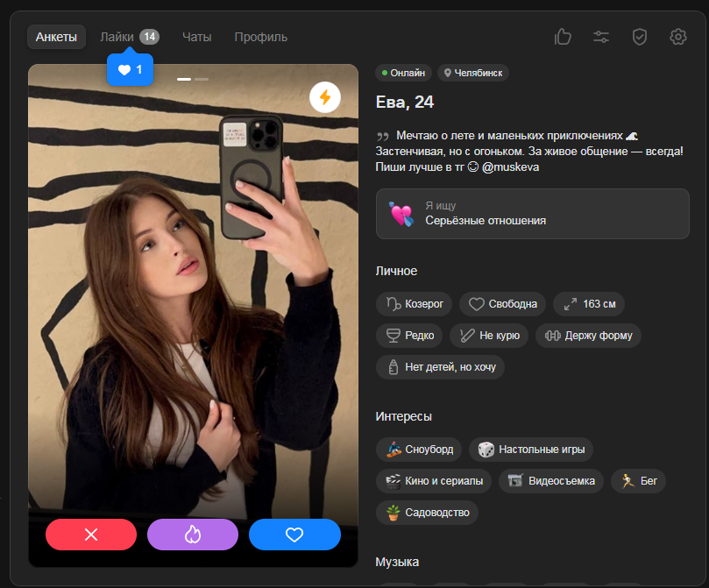
Task: Click the Серьёзные отношения card
Action: click(x=532, y=214)
